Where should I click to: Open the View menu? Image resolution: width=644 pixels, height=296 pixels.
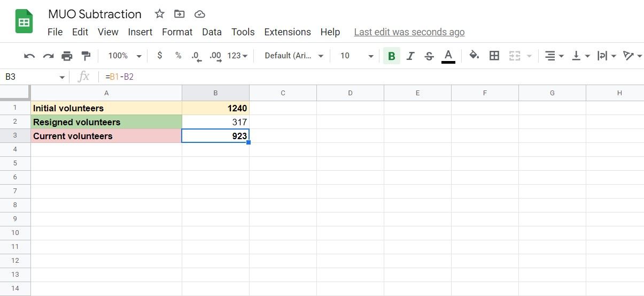pos(108,32)
